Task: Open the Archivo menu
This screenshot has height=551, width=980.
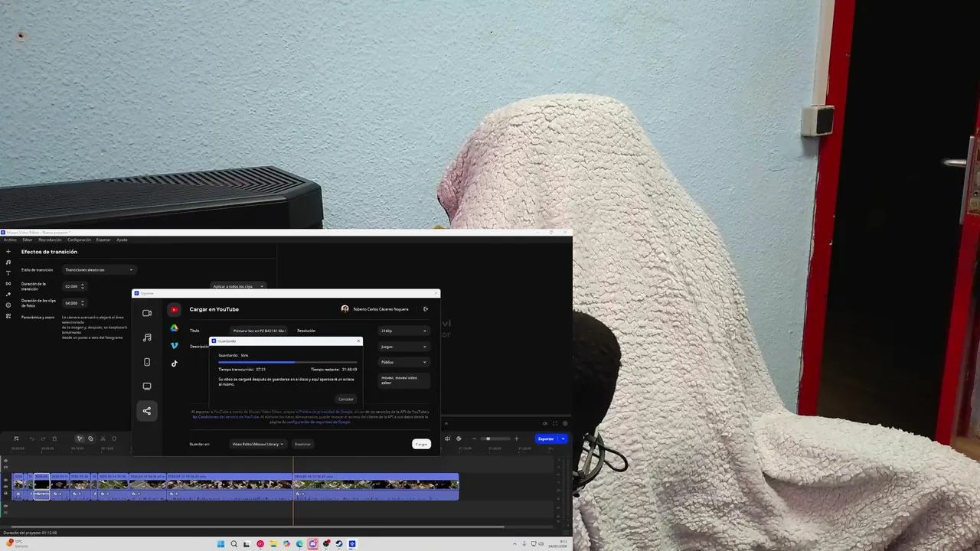Action: pos(10,240)
